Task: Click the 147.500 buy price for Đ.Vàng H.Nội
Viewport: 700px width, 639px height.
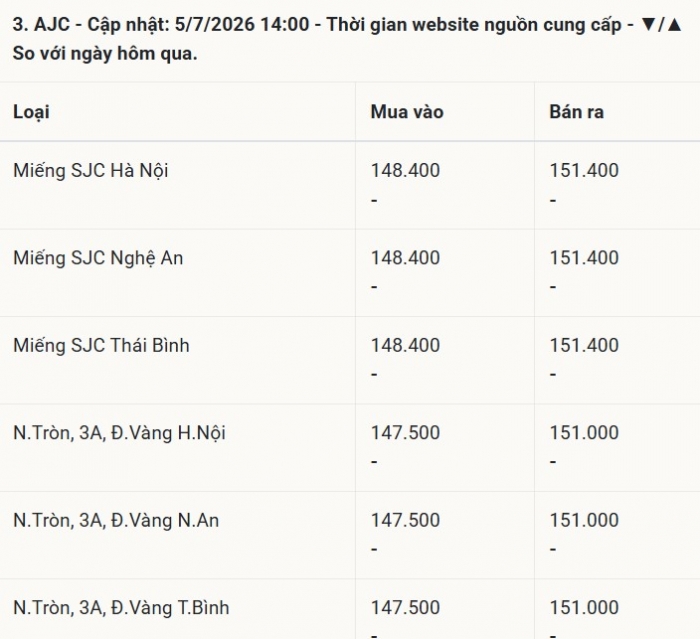Action: [405, 433]
